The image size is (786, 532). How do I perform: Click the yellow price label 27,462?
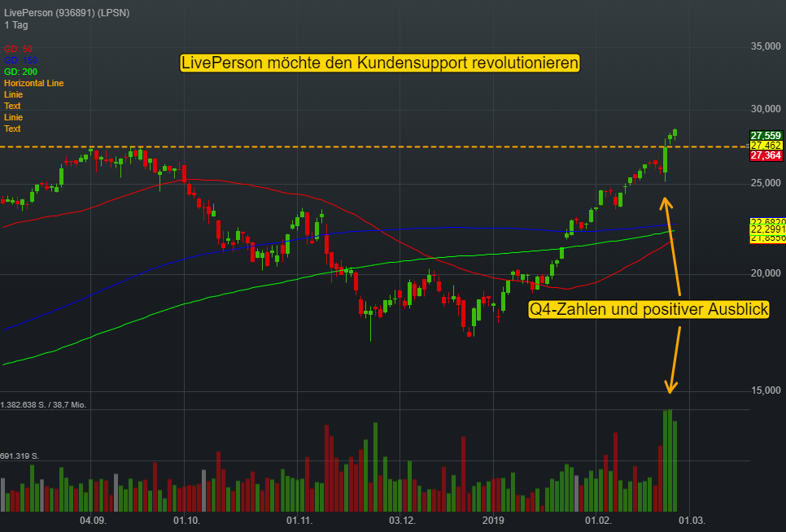click(x=766, y=146)
